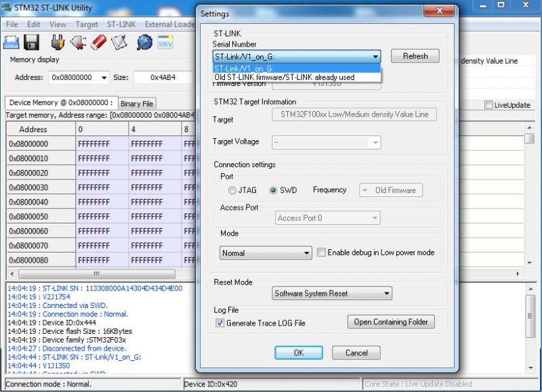Click Open Containing Folder button
This screenshot has height=392, width=542.
[391, 322]
